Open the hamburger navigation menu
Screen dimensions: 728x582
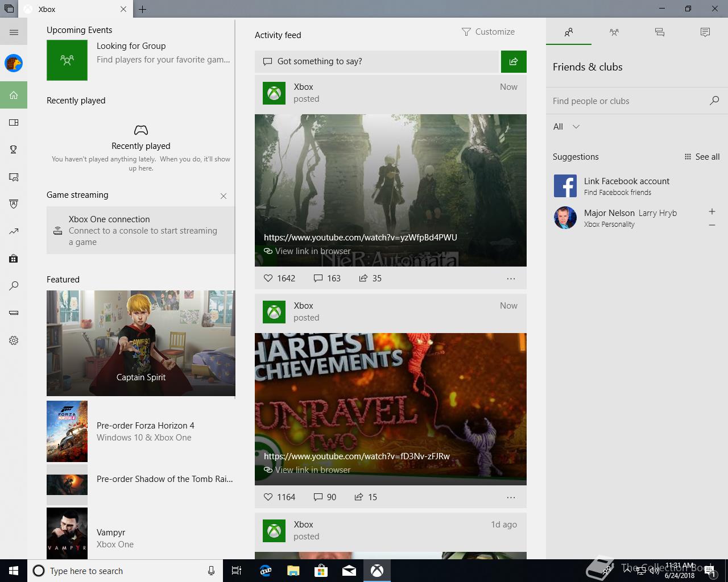(14, 32)
